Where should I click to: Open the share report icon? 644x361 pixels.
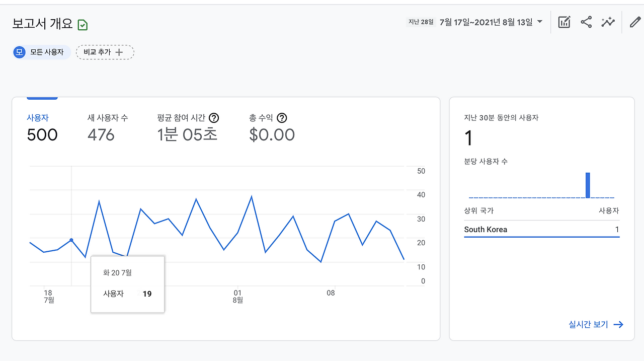pos(586,22)
